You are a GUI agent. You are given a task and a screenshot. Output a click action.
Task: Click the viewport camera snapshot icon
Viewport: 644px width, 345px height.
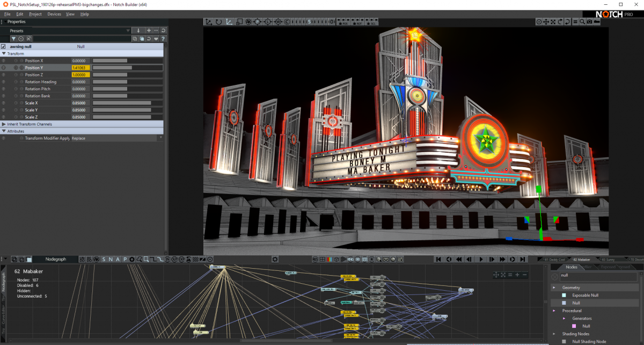point(589,22)
